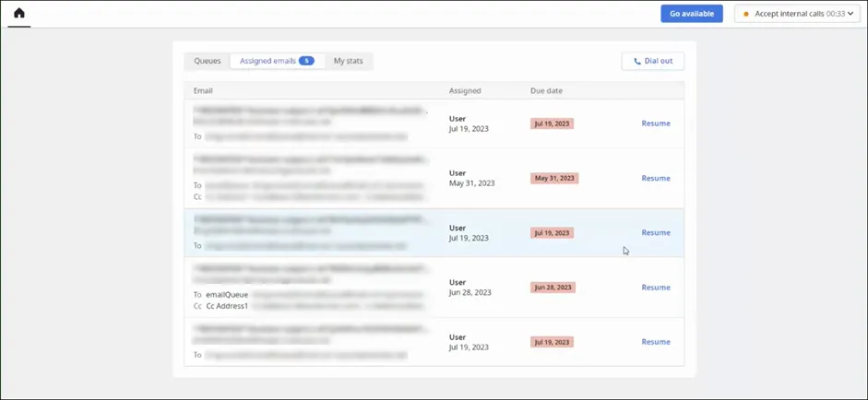Select the Assigned emails tab
The width and height of the screenshot is (868, 400).
point(278,61)
